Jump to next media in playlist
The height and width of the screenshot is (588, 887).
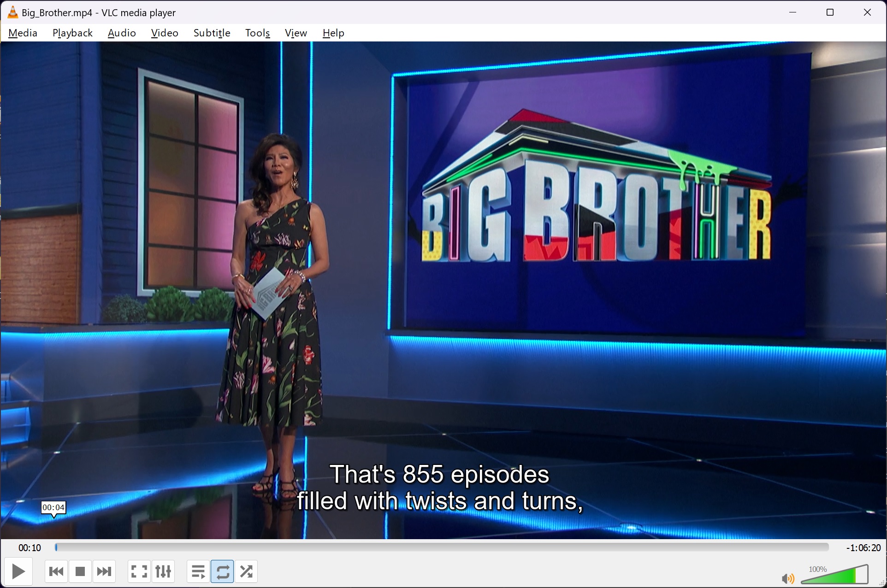(x=104, y=572)
